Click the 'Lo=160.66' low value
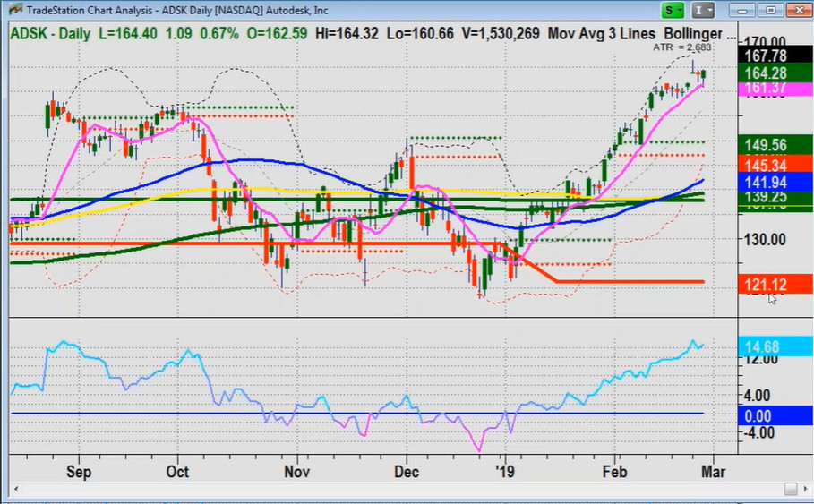 [x=420, y=34]
